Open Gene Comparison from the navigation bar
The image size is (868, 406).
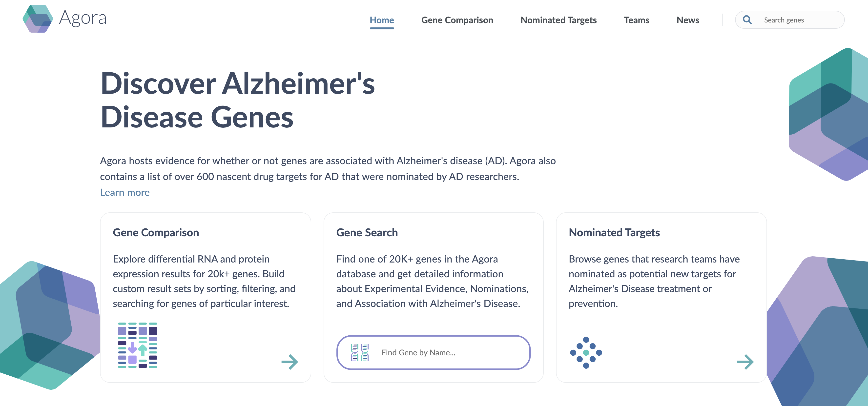[457, 20]
